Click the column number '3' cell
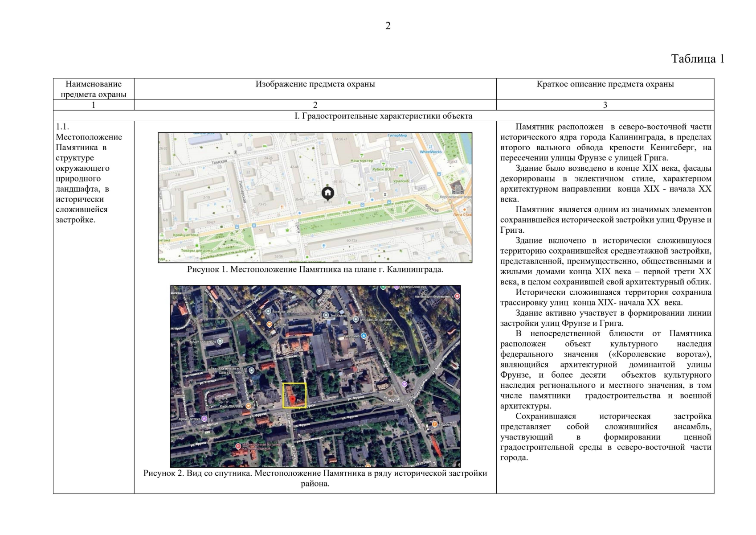The height and width of the screenshot is (535, 756). tap(605, 105)
